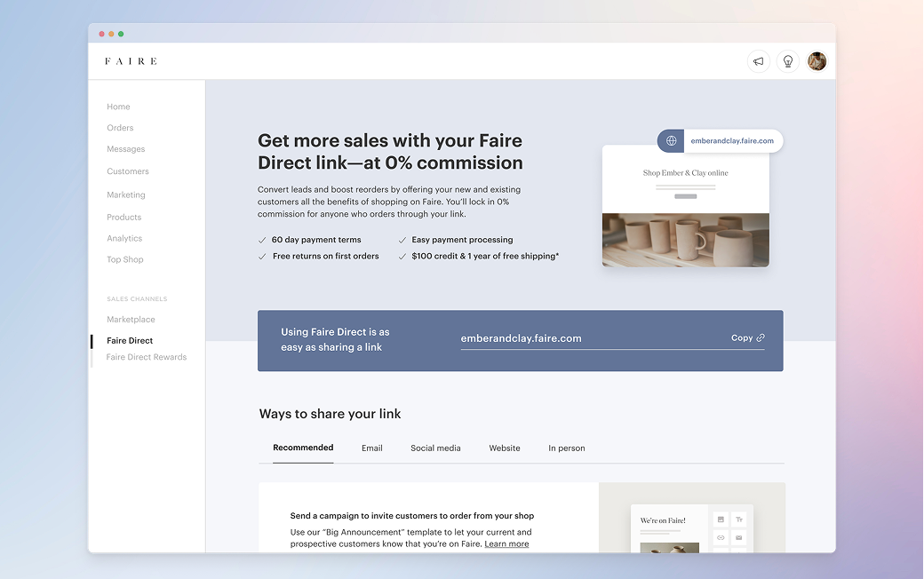This screenshot has width=924, height=579.
Task: Open Top Shop in the sidebar
Action: 125,260
